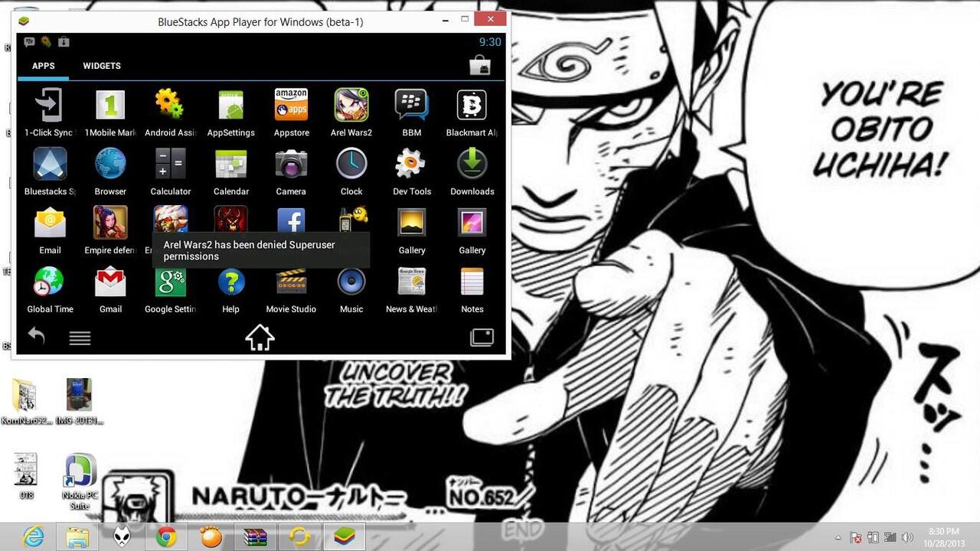Open WinRAR from the taskbar
This screenshot has height=551, width=980.
pos(255,537)
